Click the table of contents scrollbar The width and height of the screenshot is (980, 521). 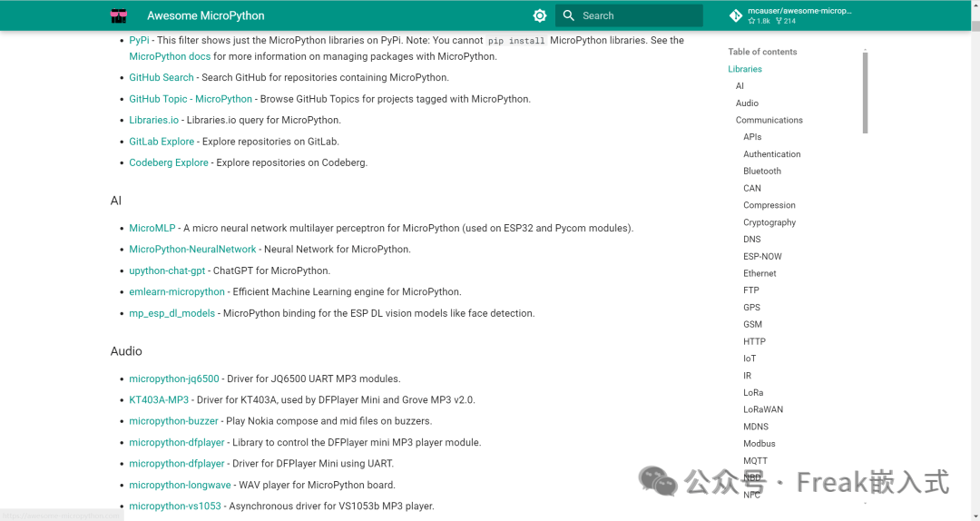pyautogui.click(x=865, y=93)
